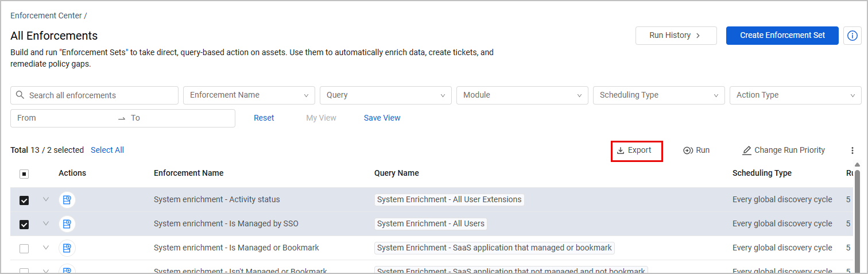Click action icon for Is Managed or Bookmark
The height and width of the screenshot is (274, 868).
(67, 248)
